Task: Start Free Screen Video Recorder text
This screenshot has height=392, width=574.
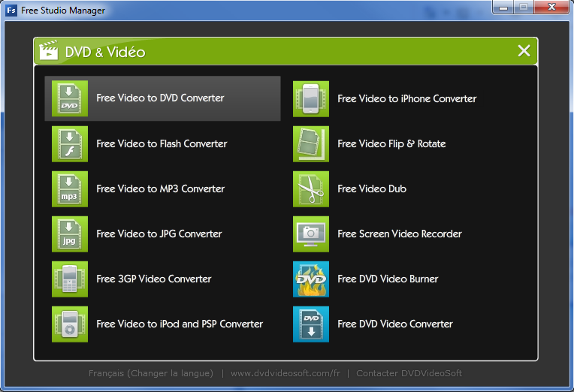Action: click(400, 234)
